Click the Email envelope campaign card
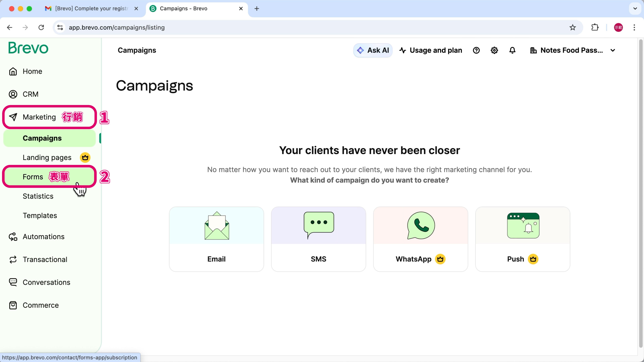Image resolution: width=644 pixels, height=362 pixels. [x=216, y=239]
